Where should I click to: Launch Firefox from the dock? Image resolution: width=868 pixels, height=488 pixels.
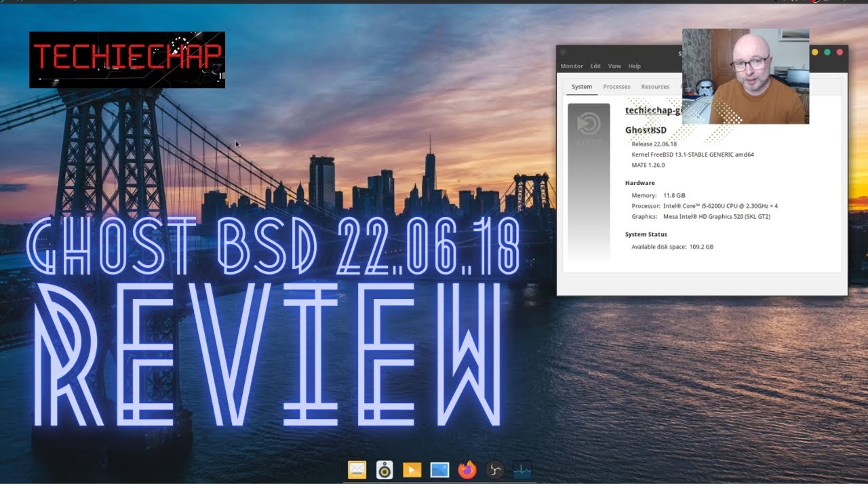coord(467,470)
